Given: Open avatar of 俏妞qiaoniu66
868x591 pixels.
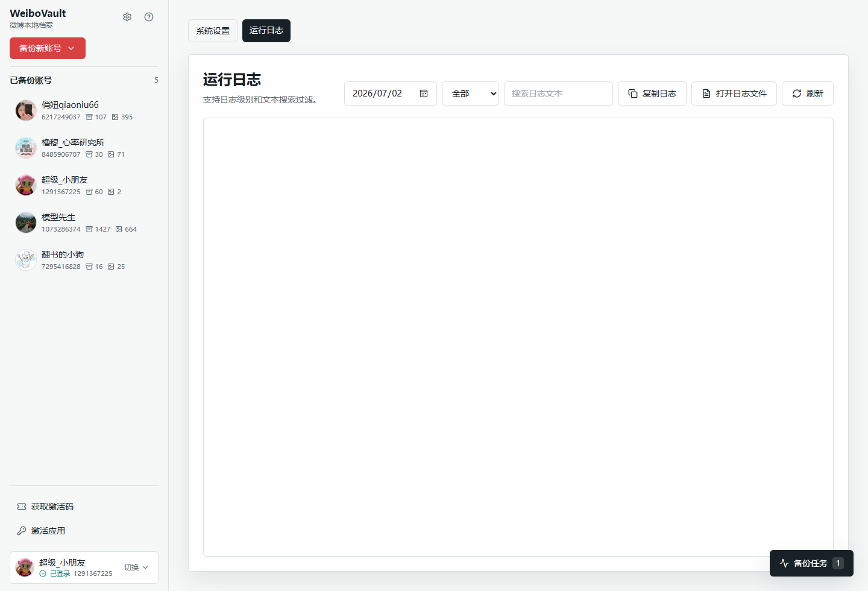Looking at the screenshot, I should [x=26, y=110].
